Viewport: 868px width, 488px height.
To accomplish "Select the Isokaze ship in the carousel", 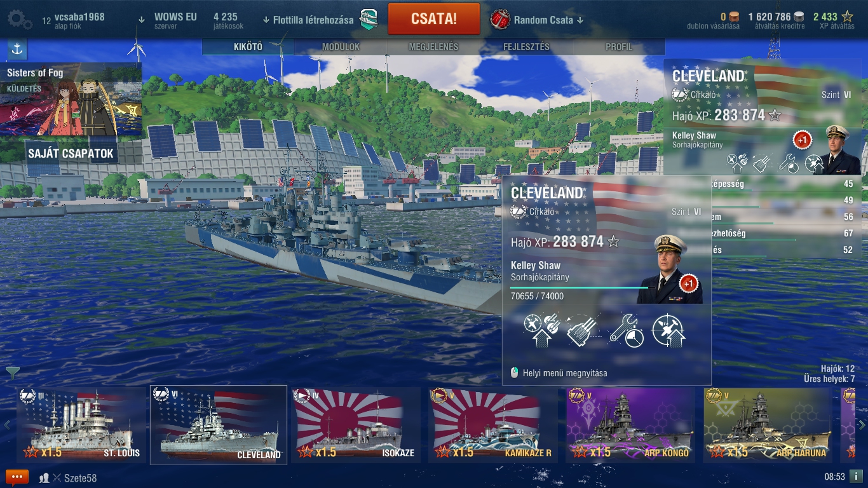I will [x=356, y=425].
